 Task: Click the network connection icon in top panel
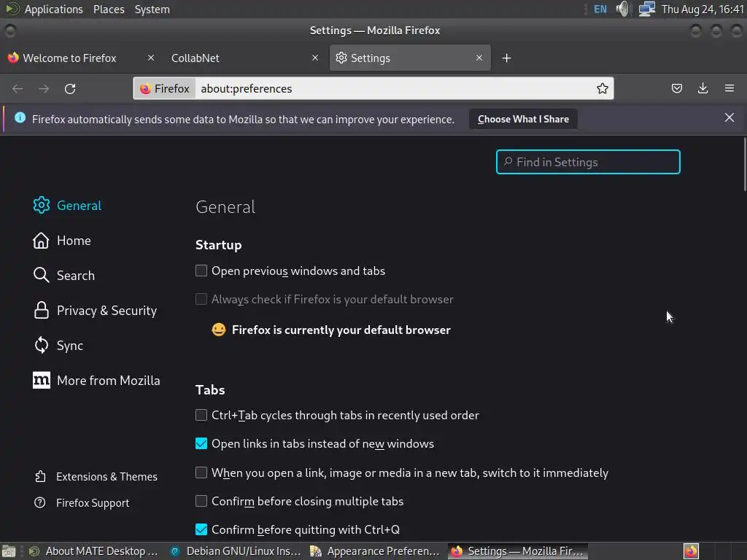click(x=646, y=9)
